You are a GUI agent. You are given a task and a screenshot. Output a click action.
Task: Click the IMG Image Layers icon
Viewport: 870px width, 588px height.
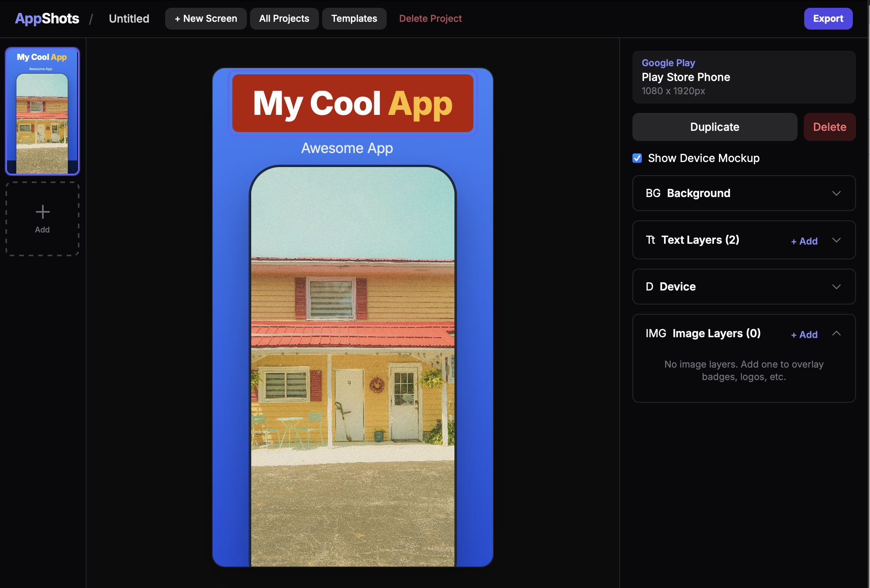pyautogui.click(x=656, y=333)
